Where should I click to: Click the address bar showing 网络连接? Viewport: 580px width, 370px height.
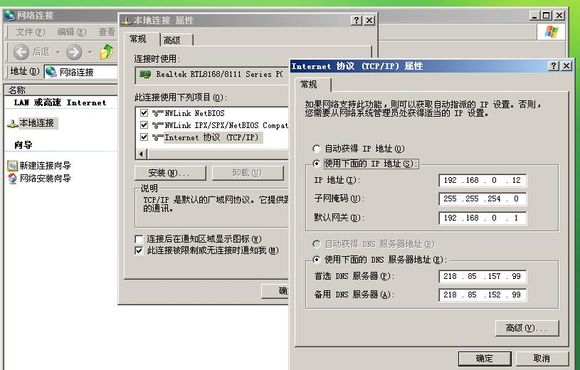[x=81, y=72]
